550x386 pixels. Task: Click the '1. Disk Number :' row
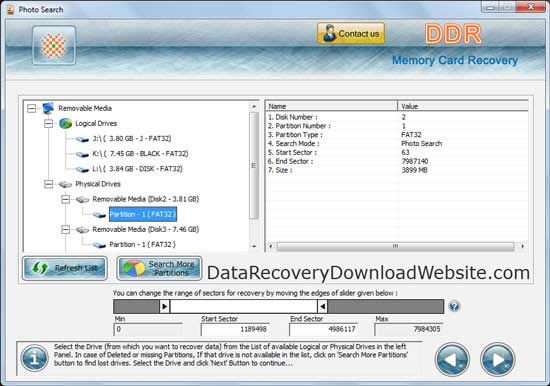click(397, 117)
